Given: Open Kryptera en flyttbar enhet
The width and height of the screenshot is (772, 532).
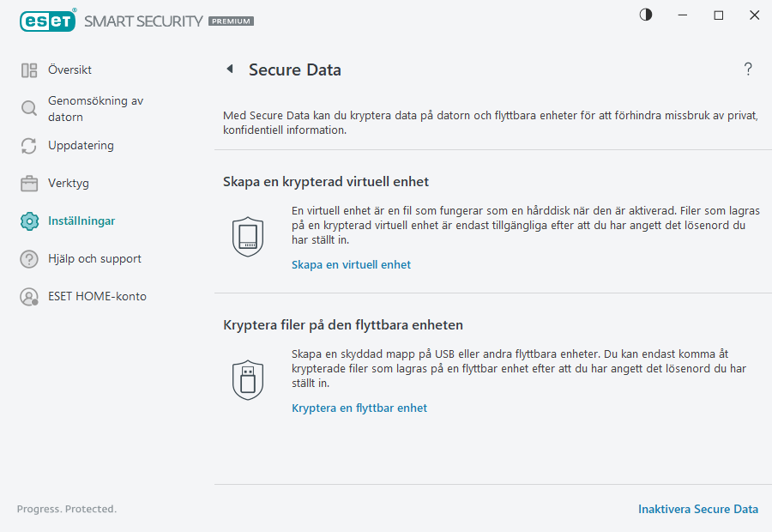Looking at the screenshot, I should tap(359, 408).
